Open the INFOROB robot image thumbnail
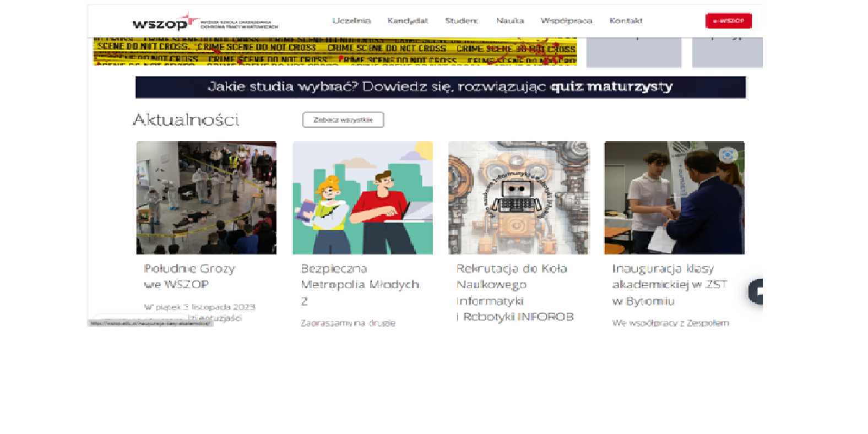The height and width of the screenshot is (434, 868). 518,198
